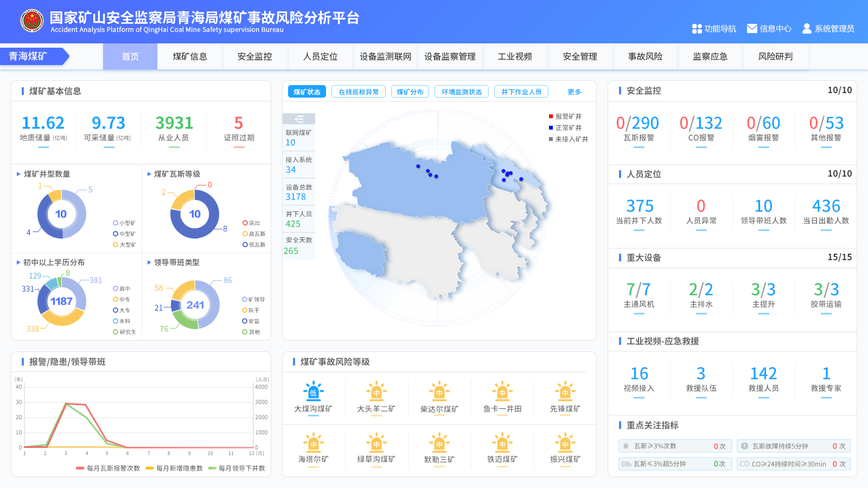Click the bureau emblem logo in header
Screen dimensions: 868x488
pyautogui.click(x=31, y=21)
